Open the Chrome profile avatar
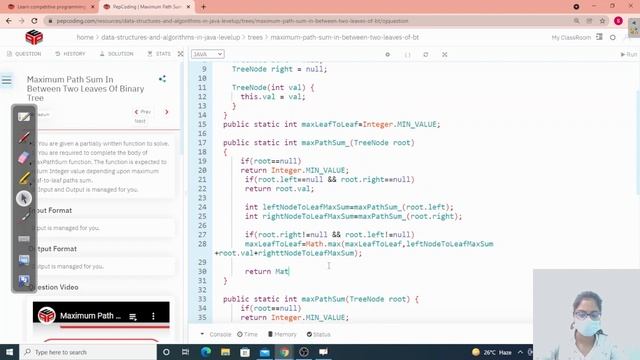Image resolution: width=640 pixels, height=360 pixels. click(618, 21)
